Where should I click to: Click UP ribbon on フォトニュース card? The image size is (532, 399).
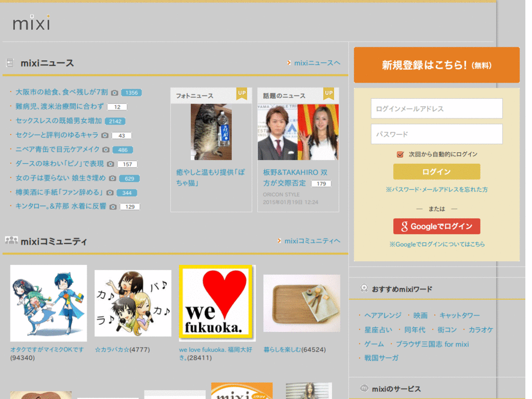click(x=242, y=94)
